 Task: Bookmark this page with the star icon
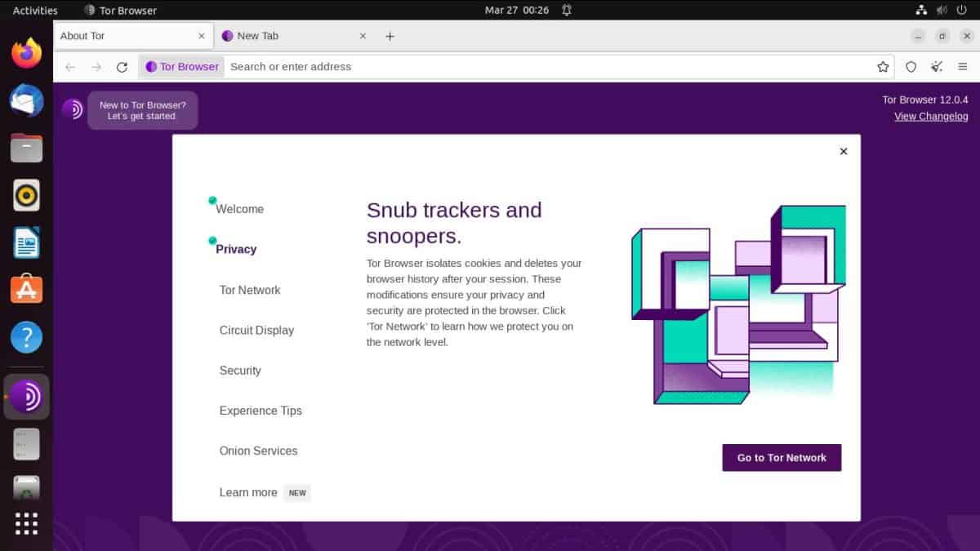[882, 67]
